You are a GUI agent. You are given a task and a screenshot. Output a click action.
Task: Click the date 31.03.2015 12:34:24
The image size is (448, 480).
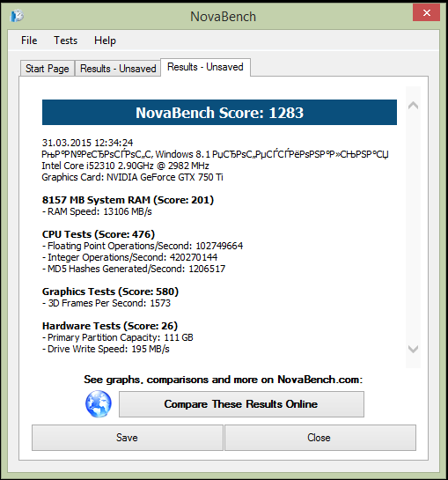pyautogui.click(x=87, y=143)
